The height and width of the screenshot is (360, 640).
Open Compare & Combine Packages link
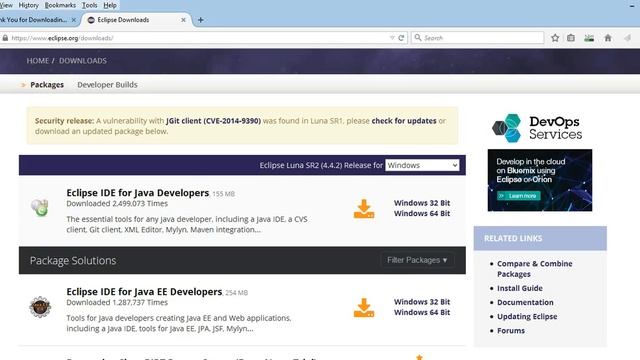coord(534,269)
